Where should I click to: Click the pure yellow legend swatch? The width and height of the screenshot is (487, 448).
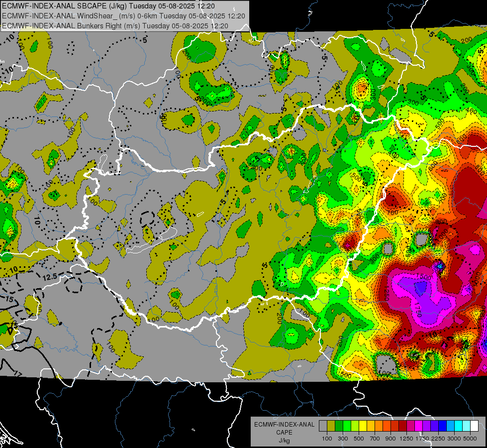363,426
